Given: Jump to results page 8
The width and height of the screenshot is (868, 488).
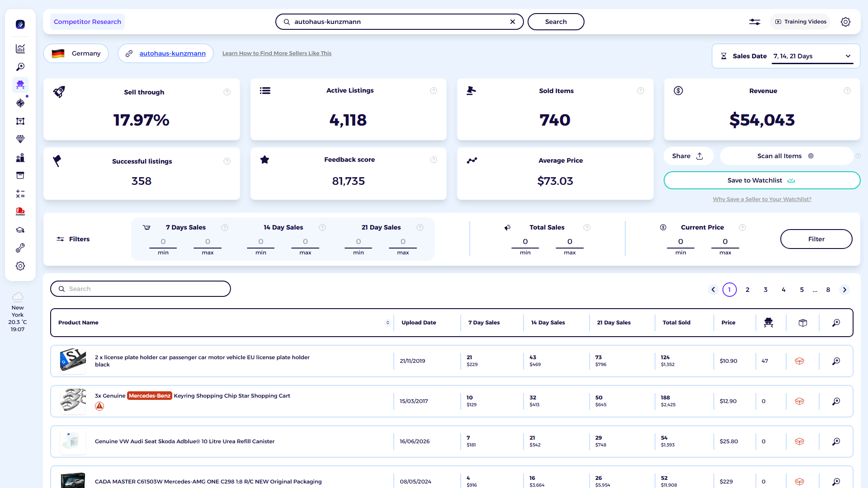Looking at the screenshot, I should point(828,290).
